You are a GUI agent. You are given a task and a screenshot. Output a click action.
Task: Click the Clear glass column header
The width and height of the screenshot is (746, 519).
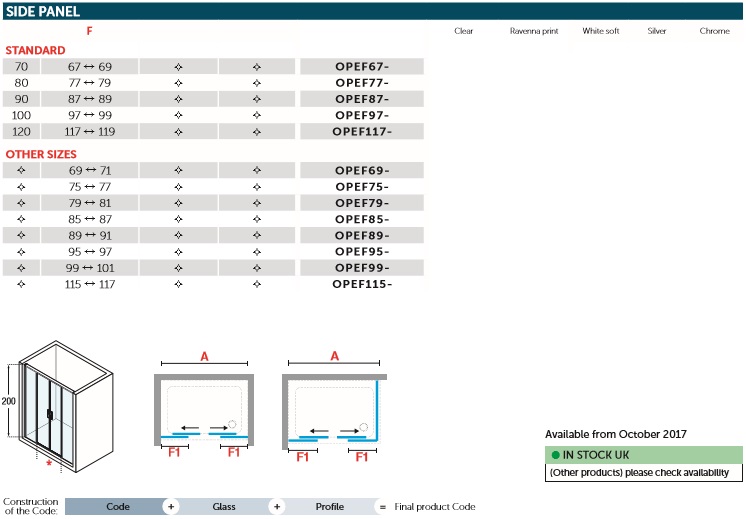click(464, 31)
